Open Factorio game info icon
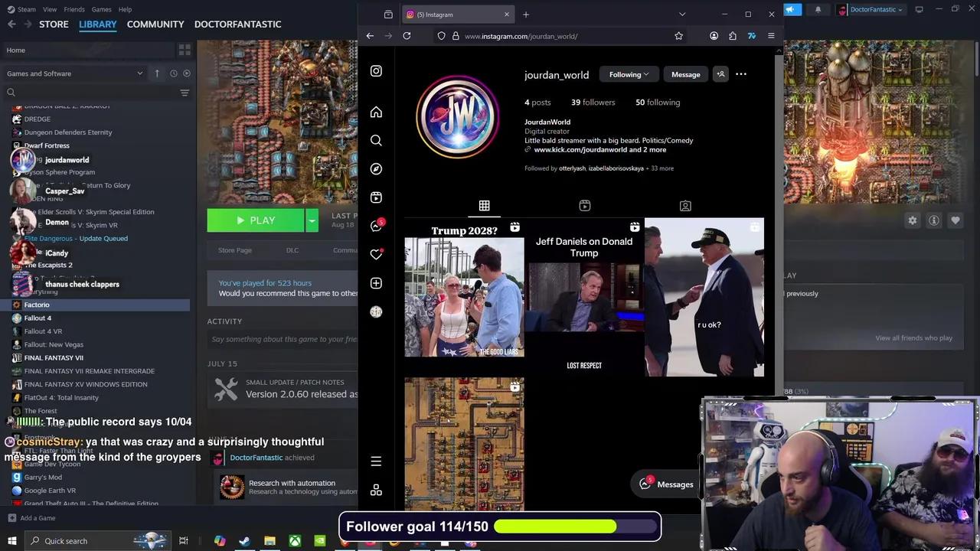 click(934, 220)
